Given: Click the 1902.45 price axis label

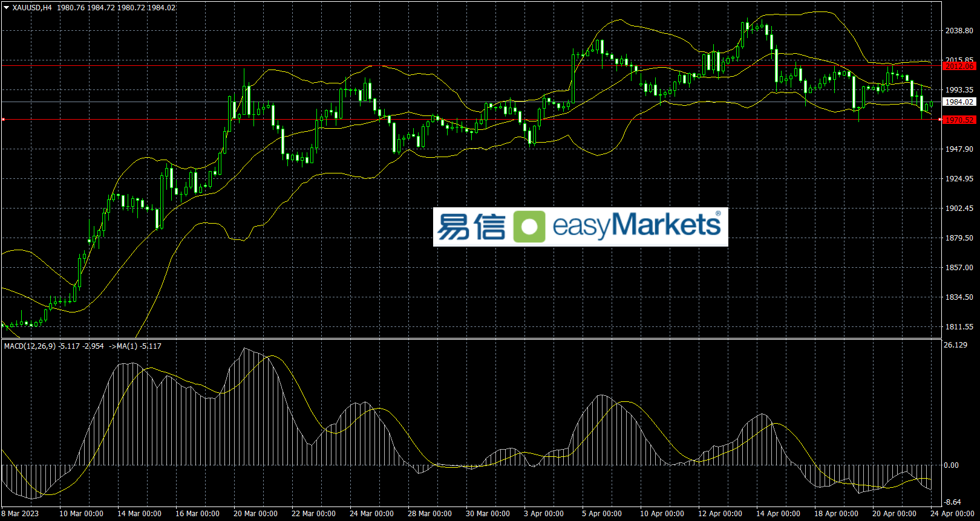Looking at the screenshot, I should click(959, 209).
